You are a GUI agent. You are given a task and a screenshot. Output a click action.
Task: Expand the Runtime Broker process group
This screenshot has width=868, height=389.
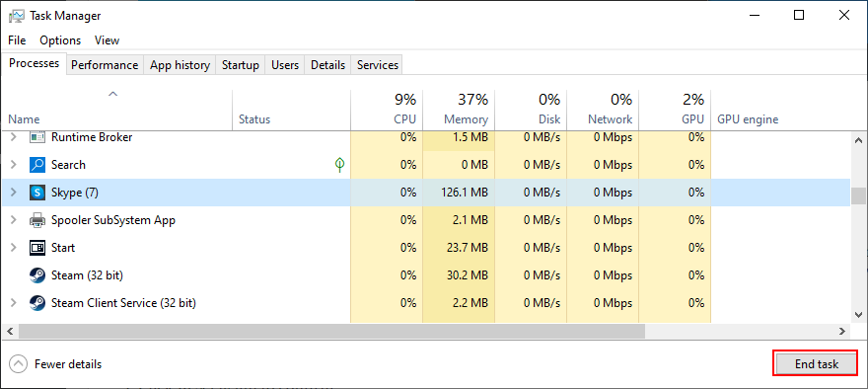tap(15, 136)
